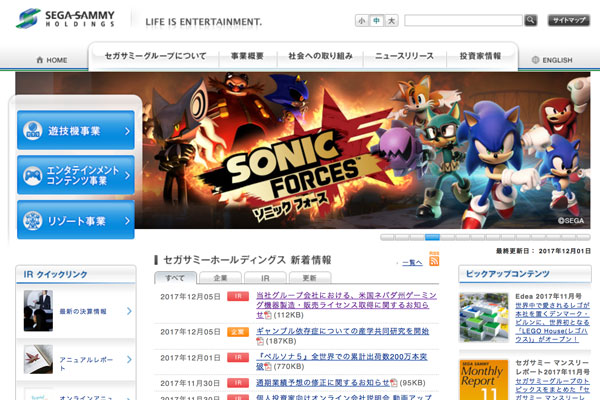Click the サイトマップ button
This screenshot has height=400, width=600.
click(569, 20)
